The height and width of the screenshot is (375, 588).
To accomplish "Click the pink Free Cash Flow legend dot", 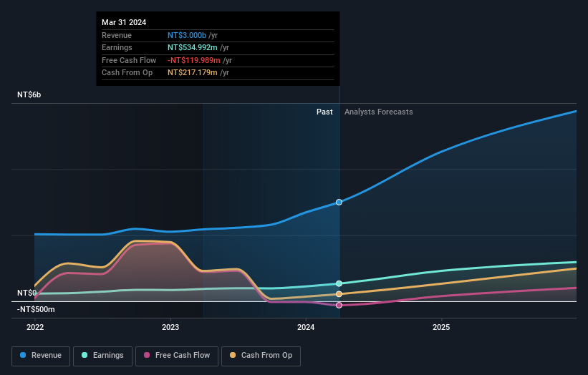I will 147,355.
